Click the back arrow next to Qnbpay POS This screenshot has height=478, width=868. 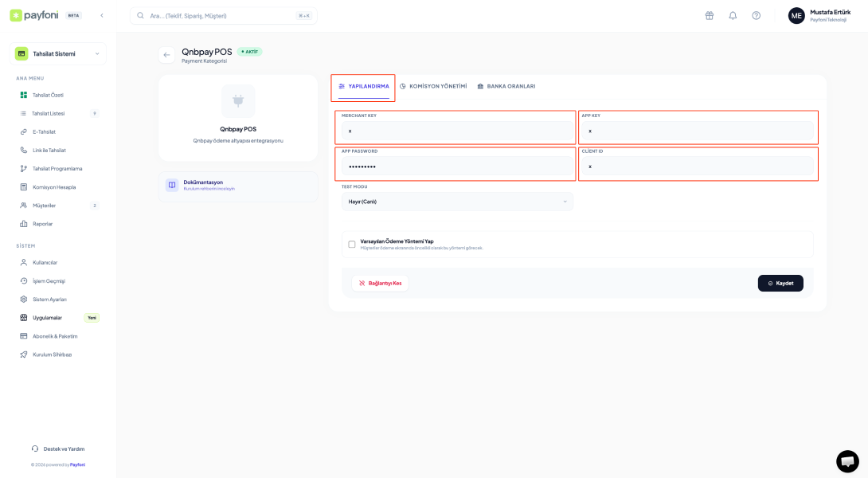(166, 55)
